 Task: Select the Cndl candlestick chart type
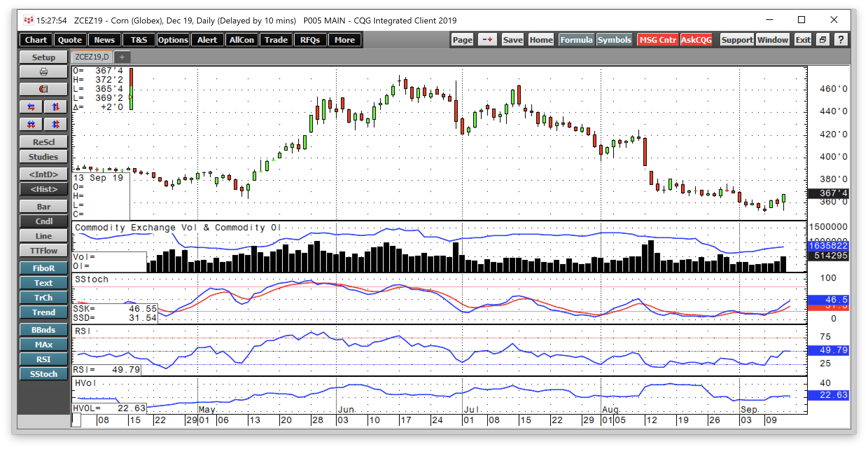coord(43,221)
